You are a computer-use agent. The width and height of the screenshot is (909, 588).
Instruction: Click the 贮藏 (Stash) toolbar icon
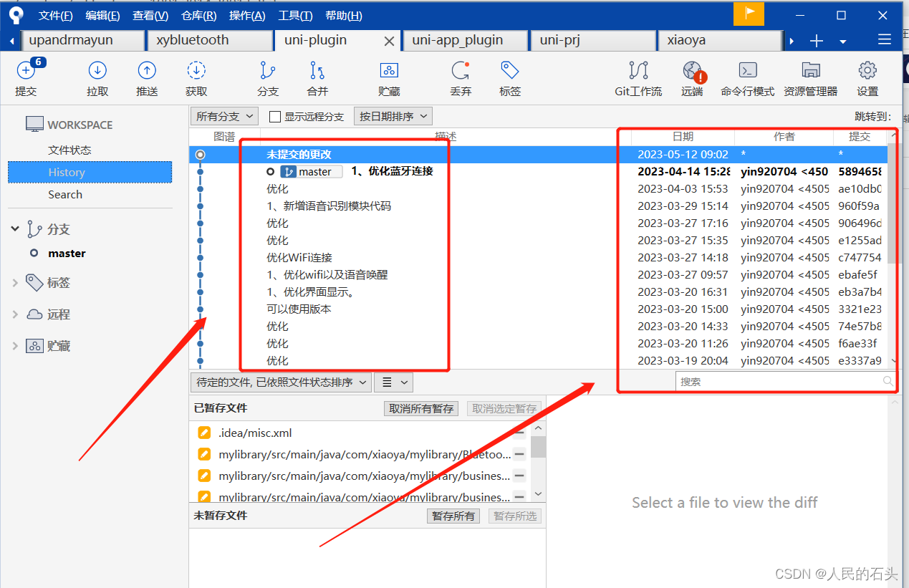pyautogui.click(x=389, y=70)
